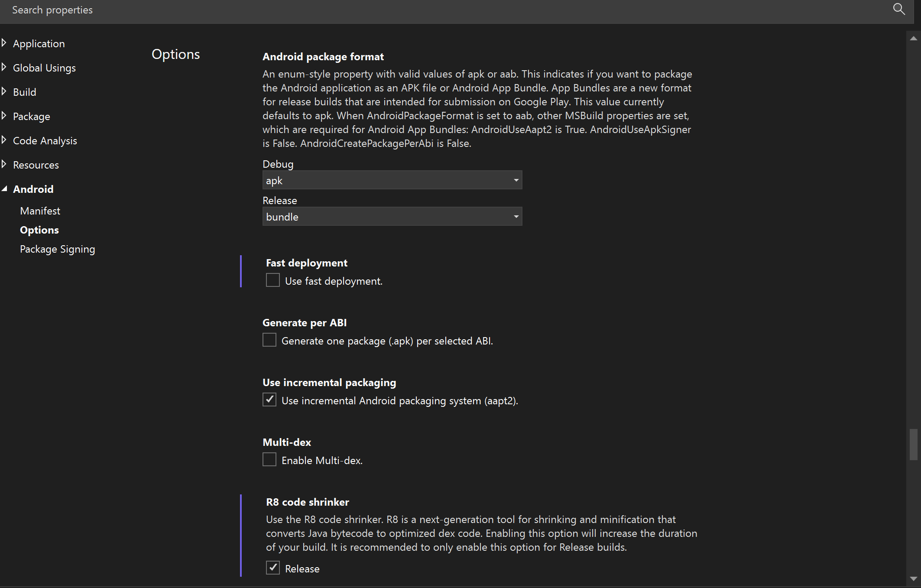Expand the Application section arrow
The height and width of the screenshot is (588, 921).
tap(4, 43)
